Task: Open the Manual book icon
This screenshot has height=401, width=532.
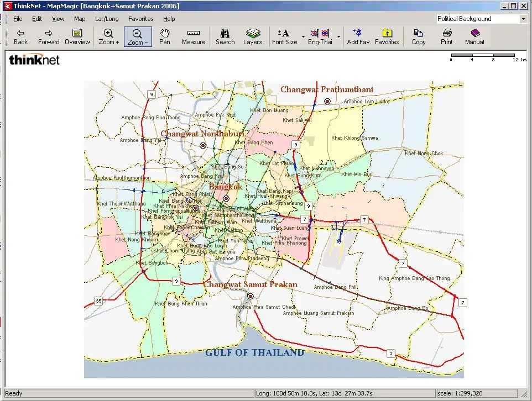Action: [474, 36]
